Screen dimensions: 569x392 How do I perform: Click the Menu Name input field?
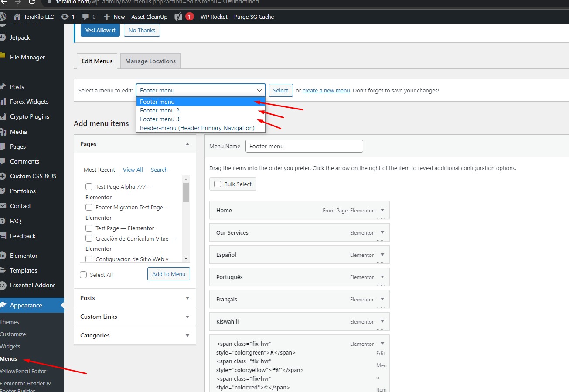tap(304, 146)
